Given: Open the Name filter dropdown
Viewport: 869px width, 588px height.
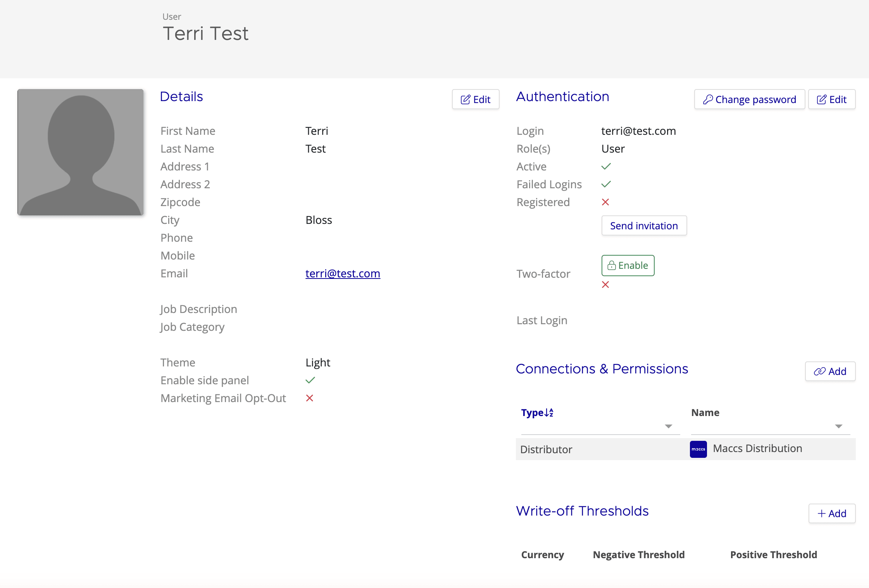Looking at the screenshot, I should click(838, 426).
